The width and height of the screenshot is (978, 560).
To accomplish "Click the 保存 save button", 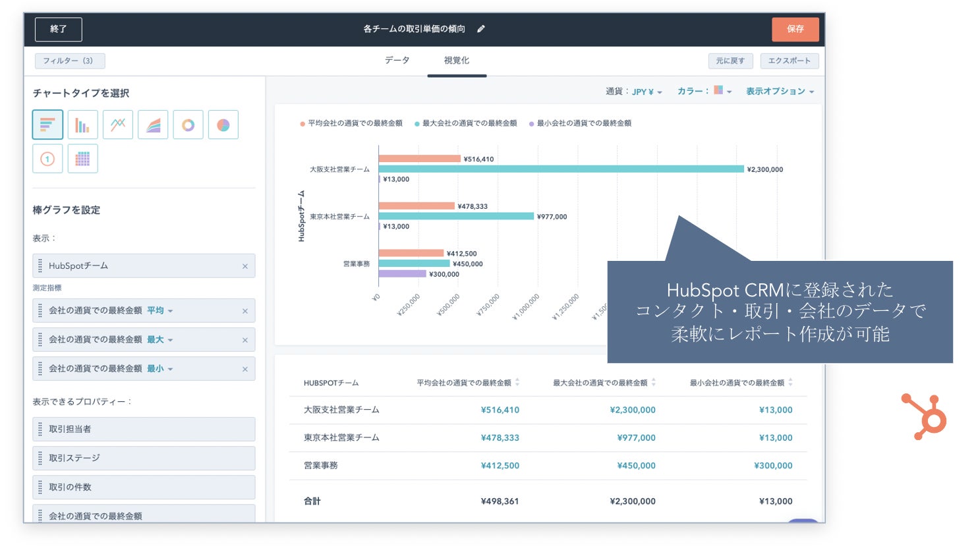I will [795, 29].
